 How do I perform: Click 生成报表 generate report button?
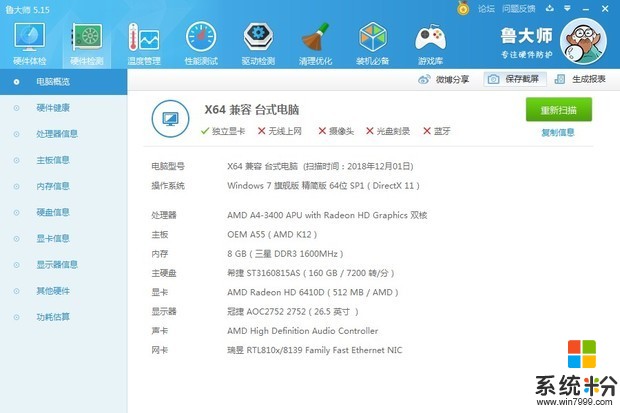click(580, 79)
